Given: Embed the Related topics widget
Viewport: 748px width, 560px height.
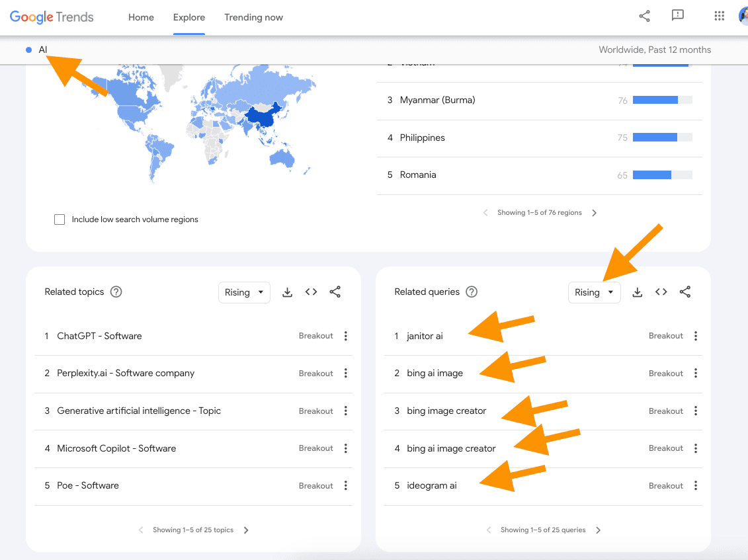Looking at the screenshot, I should click(x=311, y=292).
